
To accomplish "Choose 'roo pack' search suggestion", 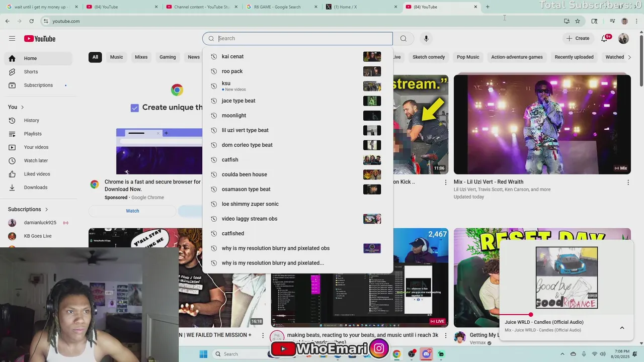I will [297, 71].
